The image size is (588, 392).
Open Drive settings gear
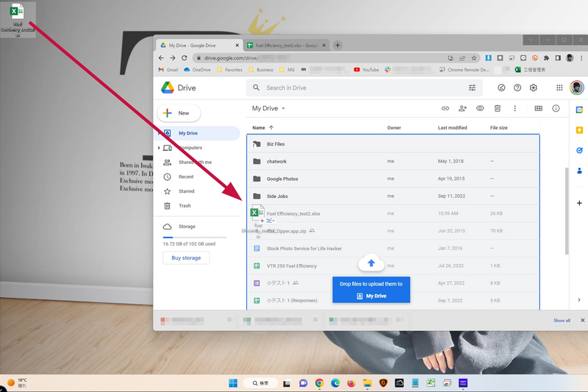534,88
